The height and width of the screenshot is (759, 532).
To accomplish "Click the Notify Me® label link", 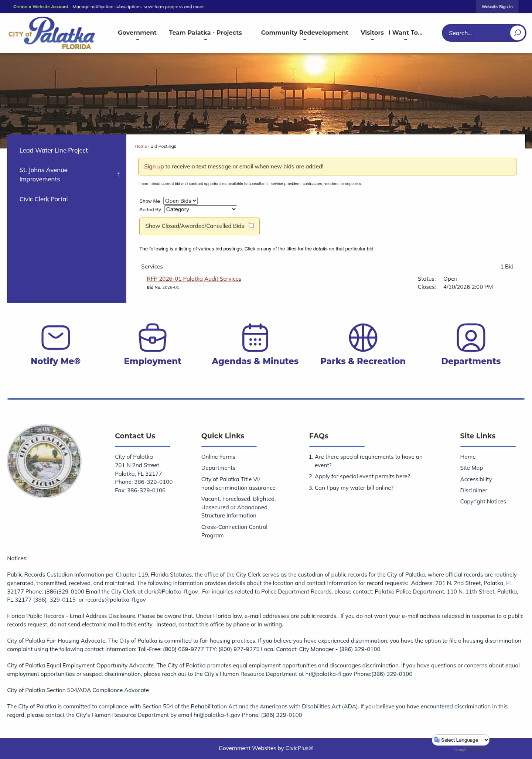I will coord(56,361).
